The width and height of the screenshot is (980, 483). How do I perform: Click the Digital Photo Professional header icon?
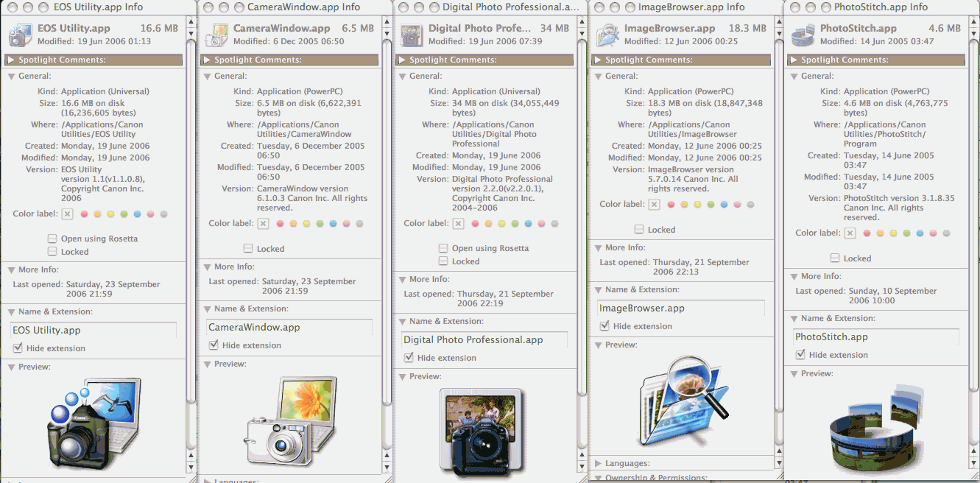tap(411, 34)
